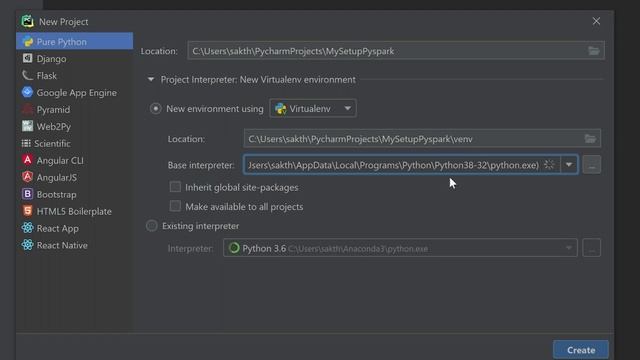Collapse Project Interpreter section
The image size is (640, 360).
click(151, 79)
